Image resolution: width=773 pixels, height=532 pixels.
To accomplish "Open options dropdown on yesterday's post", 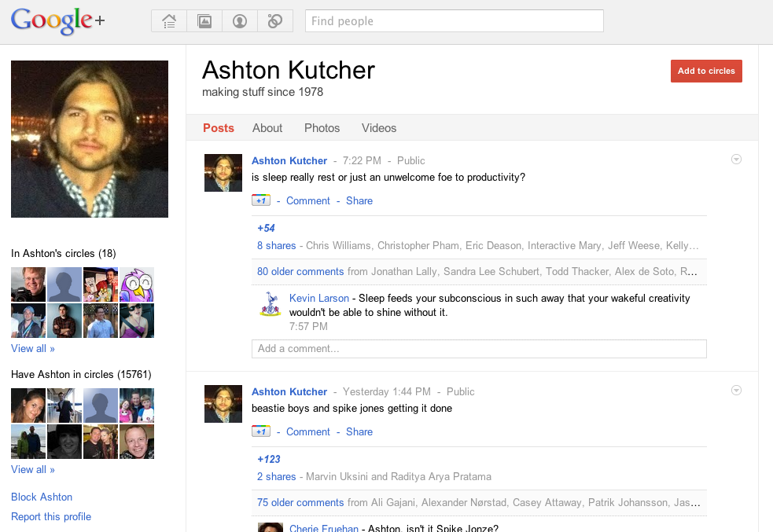I will (x=736, y=391).
